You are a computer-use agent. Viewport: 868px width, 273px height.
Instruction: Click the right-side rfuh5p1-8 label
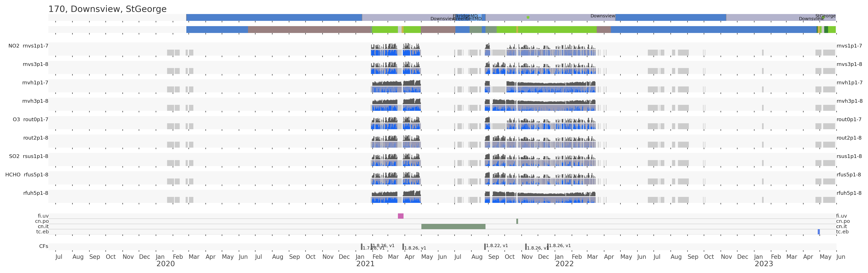[849, 193]
